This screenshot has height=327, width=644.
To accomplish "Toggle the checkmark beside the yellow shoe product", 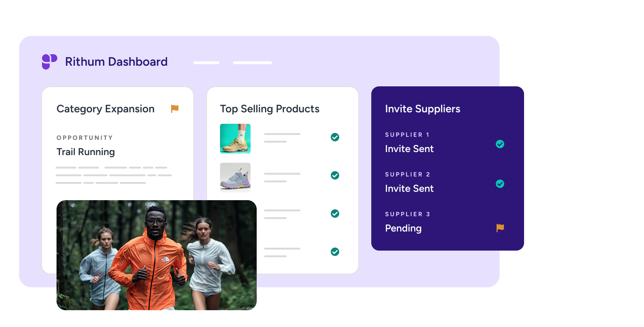I will pos(335,137).
